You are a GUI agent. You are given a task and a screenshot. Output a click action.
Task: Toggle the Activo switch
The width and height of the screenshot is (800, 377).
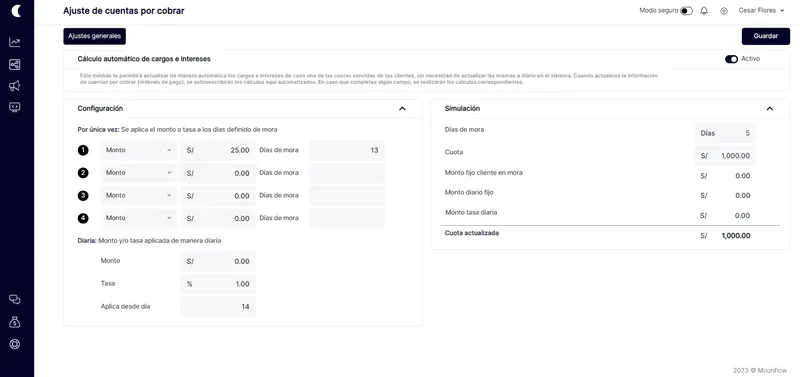pyautogui.click(x=732, y=59)
